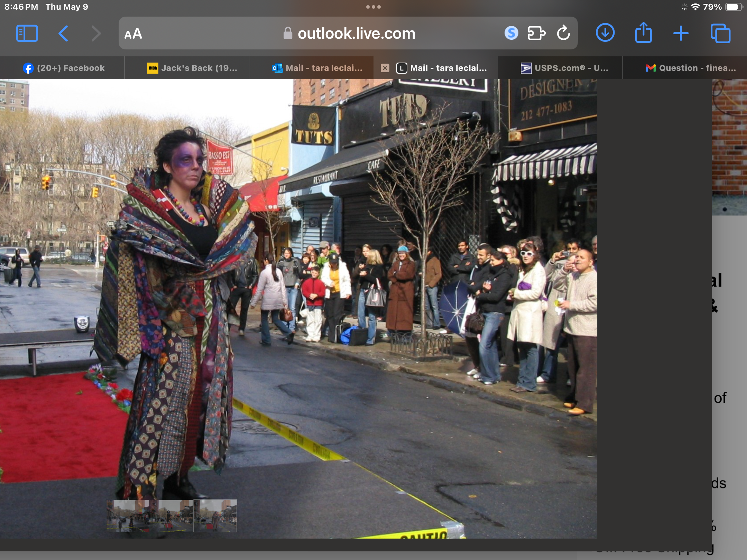Reload the outlook.live.com page

[x=563, y=33]
